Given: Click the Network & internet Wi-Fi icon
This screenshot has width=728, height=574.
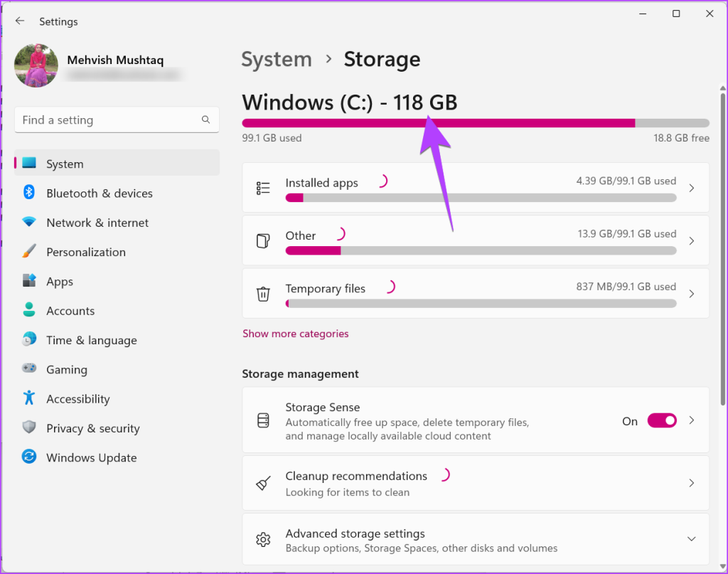Looking at the screenshot, I should tap(29, 222).
